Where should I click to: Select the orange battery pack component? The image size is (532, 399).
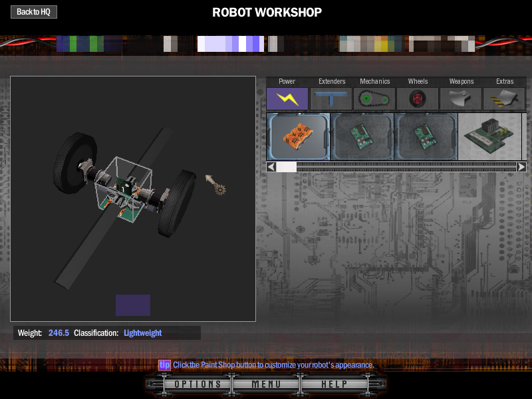(x=298, y=136)
